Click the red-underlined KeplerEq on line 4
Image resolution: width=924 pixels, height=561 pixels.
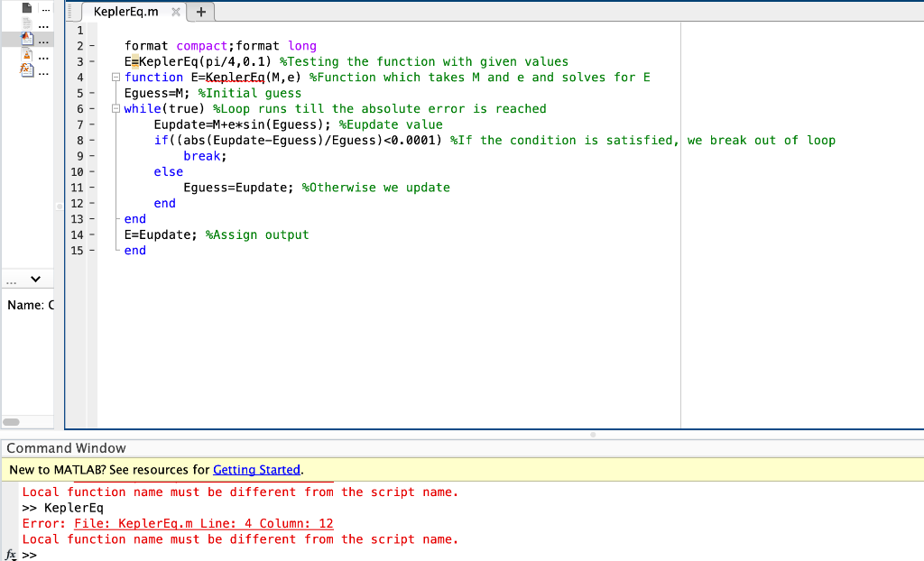236,78
